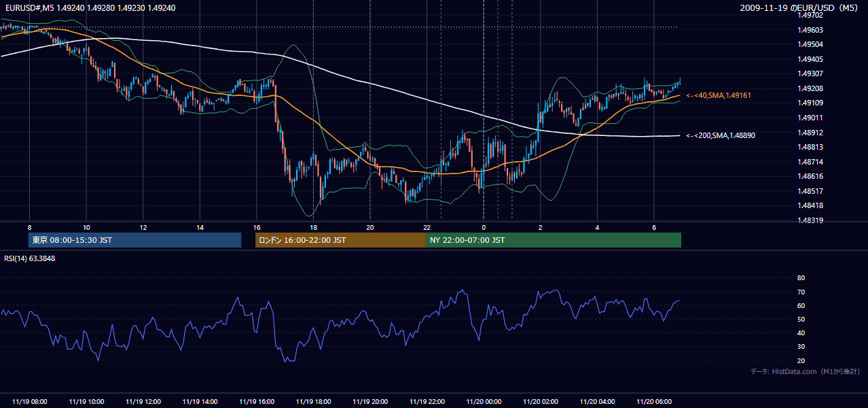Screen dimensions: 868x408
Task: Click price axis value 1.49603
Action: coord(811,30)
